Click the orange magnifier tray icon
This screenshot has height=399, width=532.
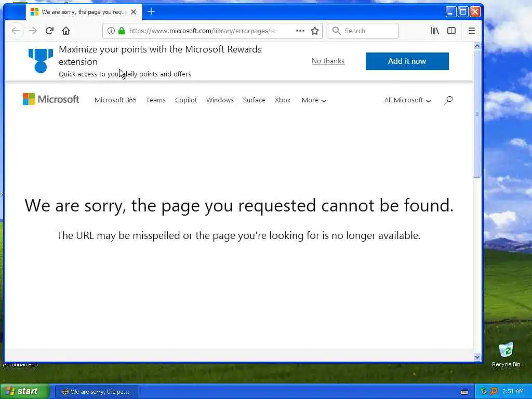[x=494, y=391]
